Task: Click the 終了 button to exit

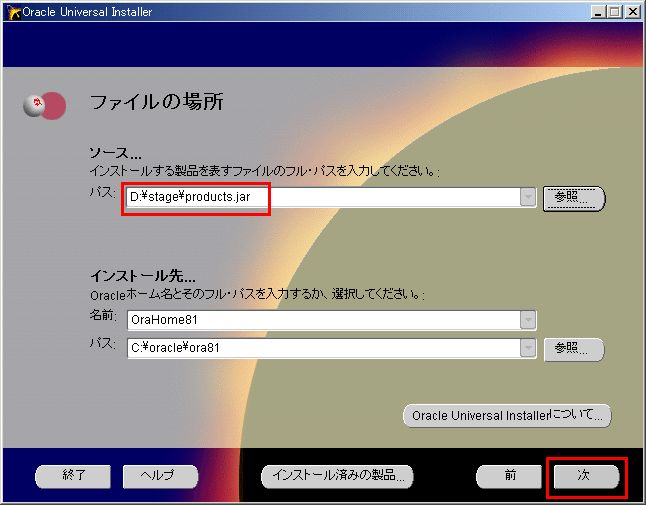Action: (74, 476)
